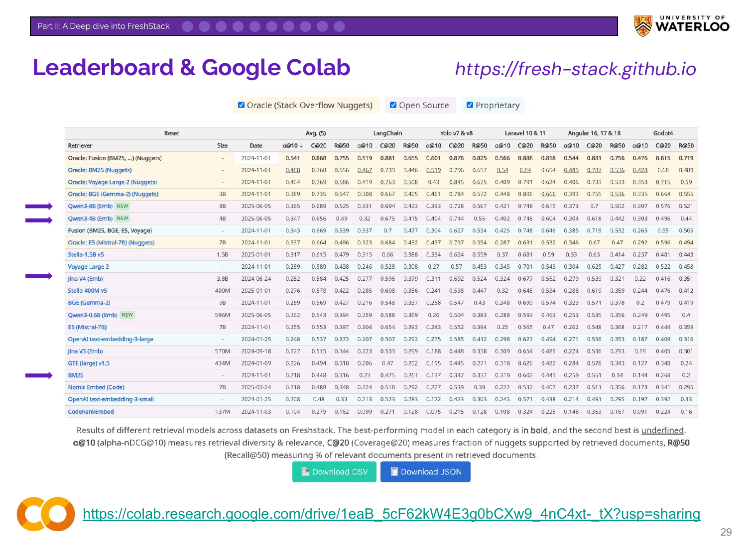Toggle the Open Source checkbox
Screen dimensions: 747x560
(x=393, y=105)
